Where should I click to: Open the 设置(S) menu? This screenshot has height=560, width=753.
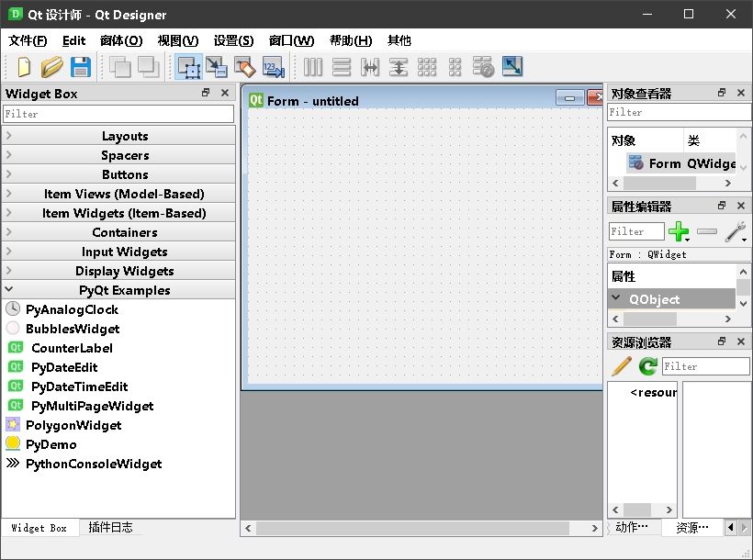coord(233,40)
